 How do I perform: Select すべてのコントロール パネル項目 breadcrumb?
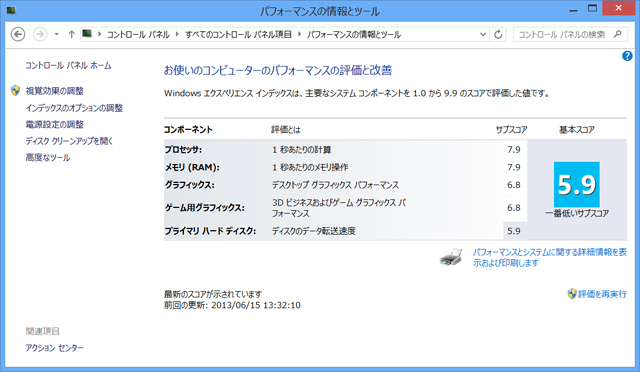click(x=238, y=35)
